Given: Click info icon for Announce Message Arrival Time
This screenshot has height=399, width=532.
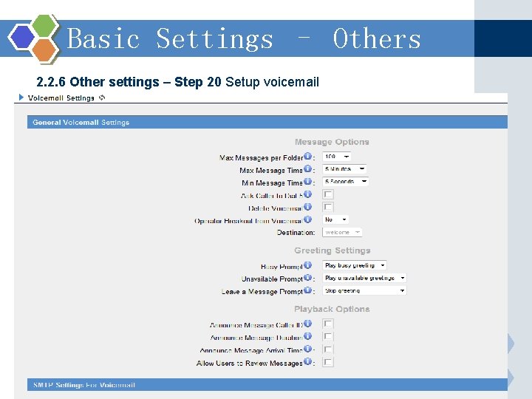Looking at the screenshot, I should coord(307,349).
